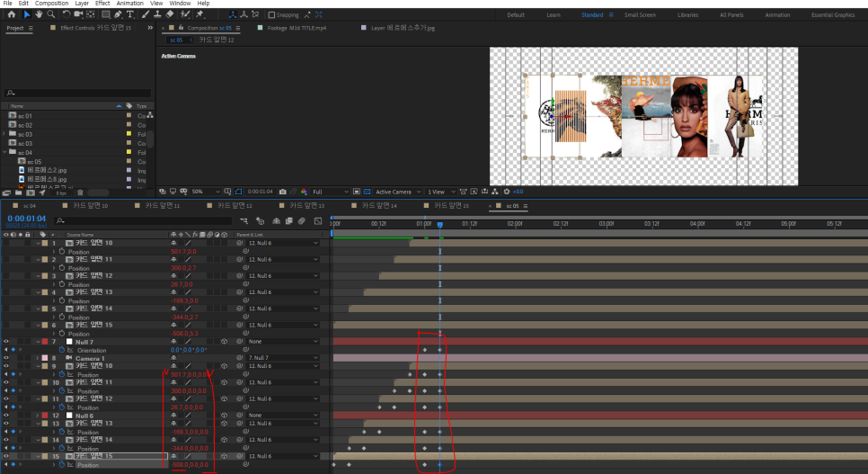Image resolution: width=868 pixels, height=474 pixels.
Task: Enable Frame Blending switch in timeline
Action: [x=289, y=220]
